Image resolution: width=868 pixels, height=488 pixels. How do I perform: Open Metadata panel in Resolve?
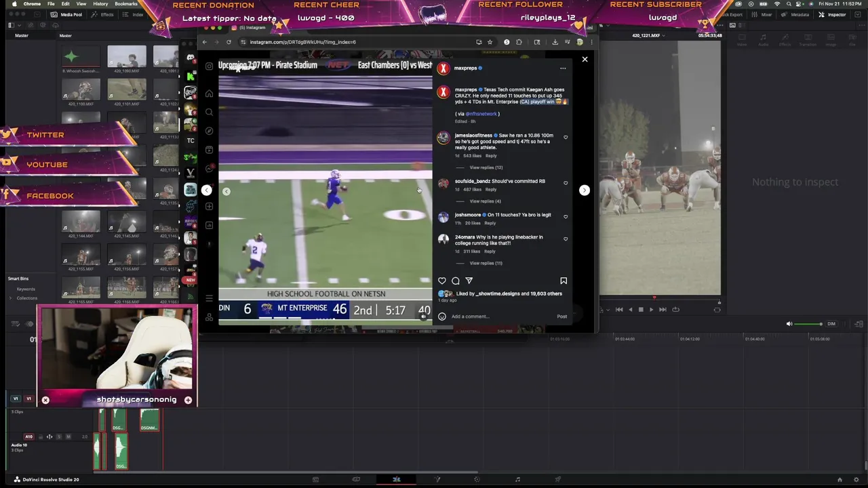coord(795,14)
